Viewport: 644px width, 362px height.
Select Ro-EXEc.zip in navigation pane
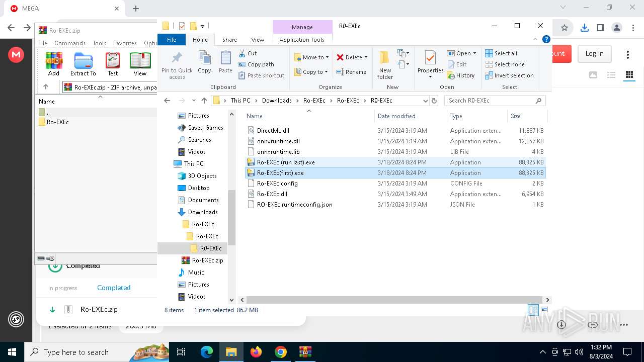[202, 260]
